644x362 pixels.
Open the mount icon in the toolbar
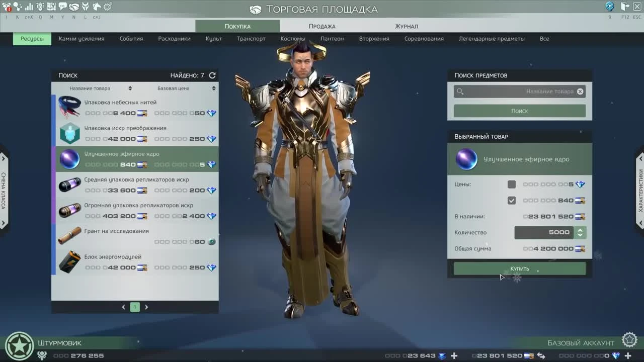pos(96,7)
